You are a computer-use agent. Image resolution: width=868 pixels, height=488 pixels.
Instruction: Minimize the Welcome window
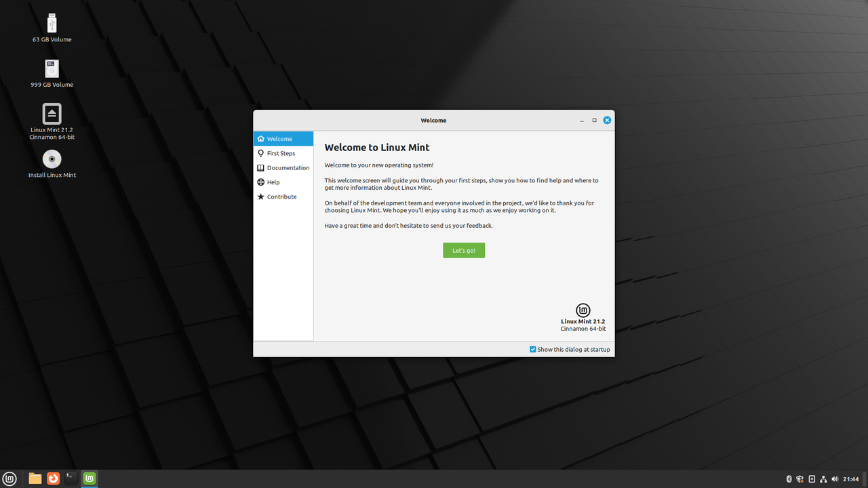pos(582,121)
